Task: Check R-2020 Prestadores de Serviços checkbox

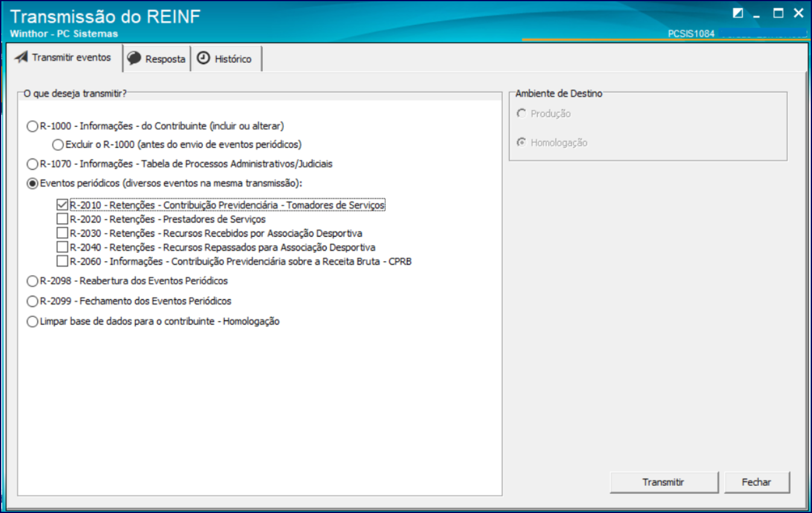Action: pos(62,219)
